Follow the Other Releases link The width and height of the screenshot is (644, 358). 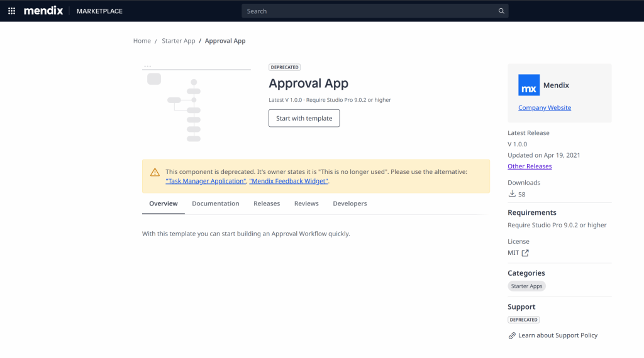tap(530, 166)
